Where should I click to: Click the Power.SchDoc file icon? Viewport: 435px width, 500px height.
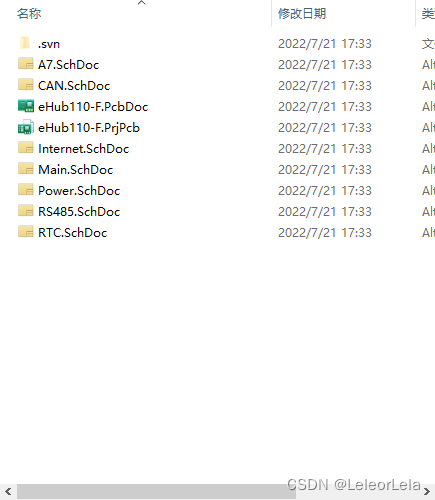(26, 190)
